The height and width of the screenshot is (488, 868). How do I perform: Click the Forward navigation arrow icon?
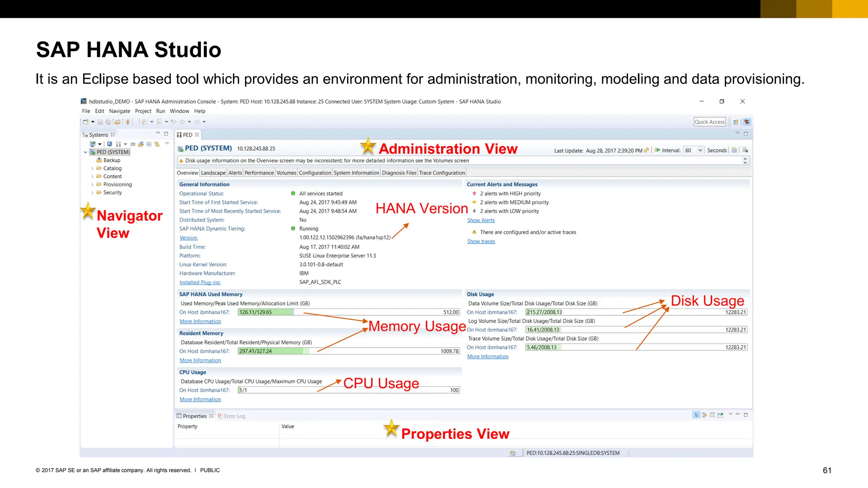pos(197,122)
